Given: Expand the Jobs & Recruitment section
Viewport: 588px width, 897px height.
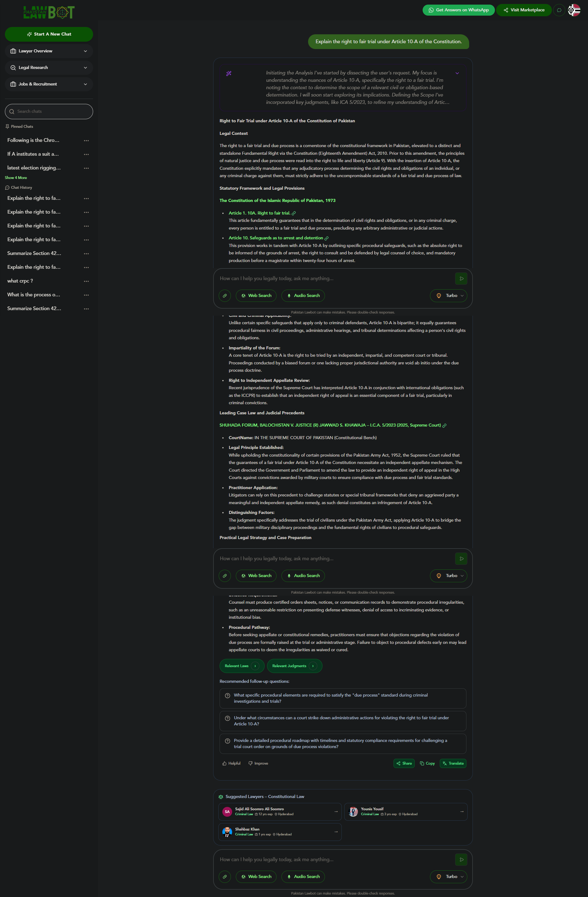Looking at the screenshot, I should 49,84.
